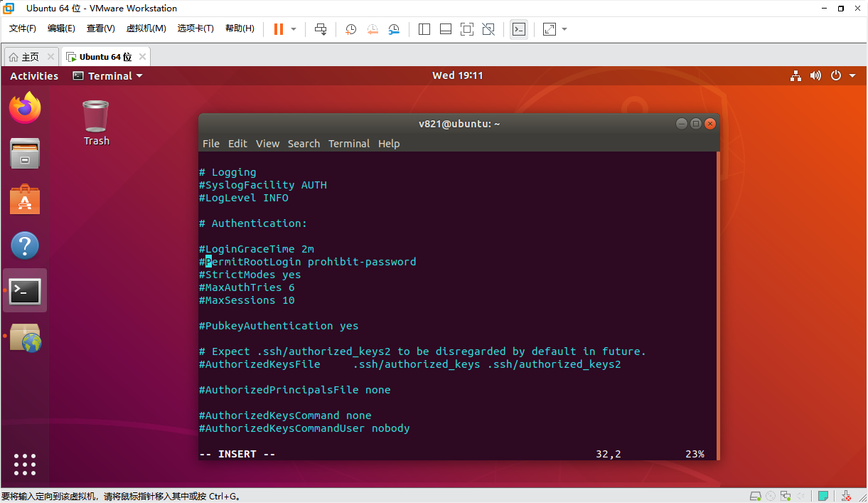Viewport: 868px width, 503px height.
Task: Click the power icon in the top bar
Action: [836, 76]
